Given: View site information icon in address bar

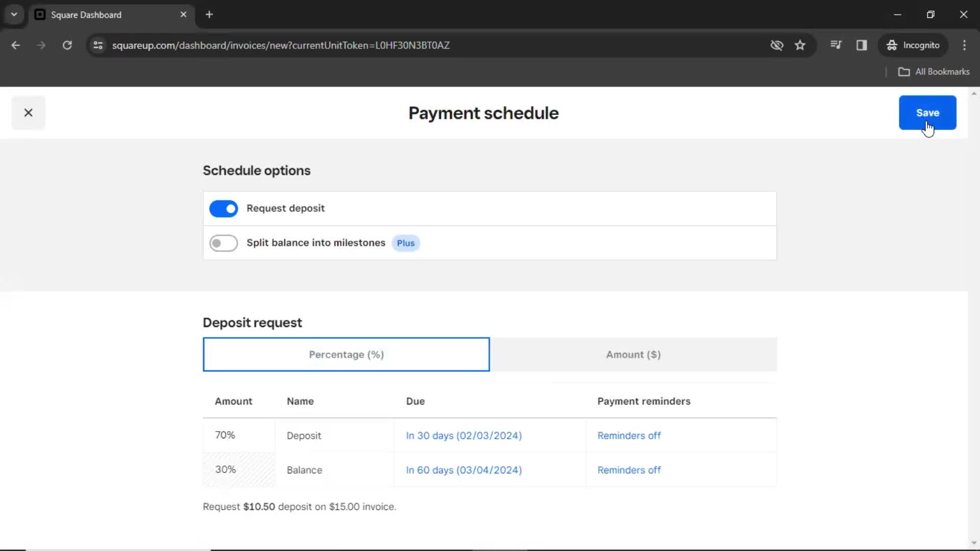Looking at the screenshot, I should coord(98,45).
